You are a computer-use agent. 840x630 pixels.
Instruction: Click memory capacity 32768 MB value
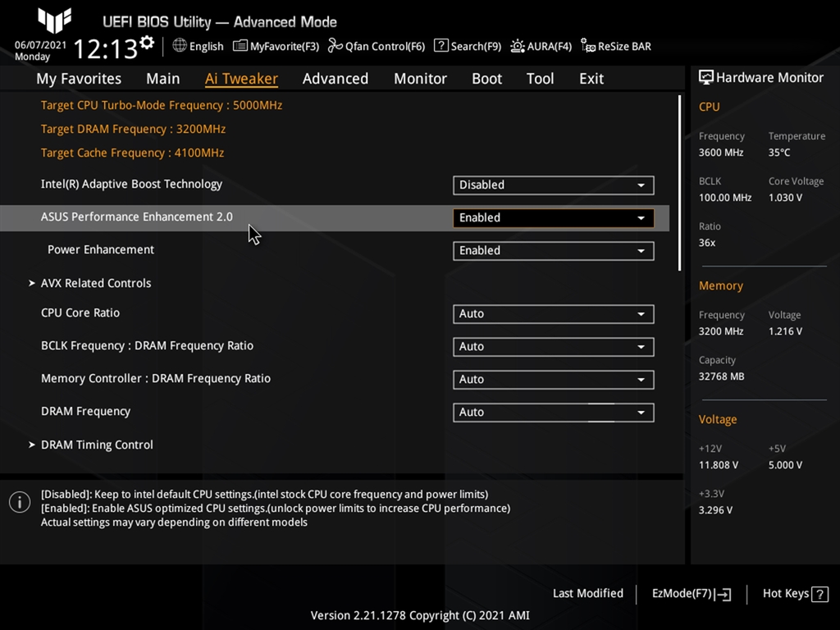click(721, 377)
